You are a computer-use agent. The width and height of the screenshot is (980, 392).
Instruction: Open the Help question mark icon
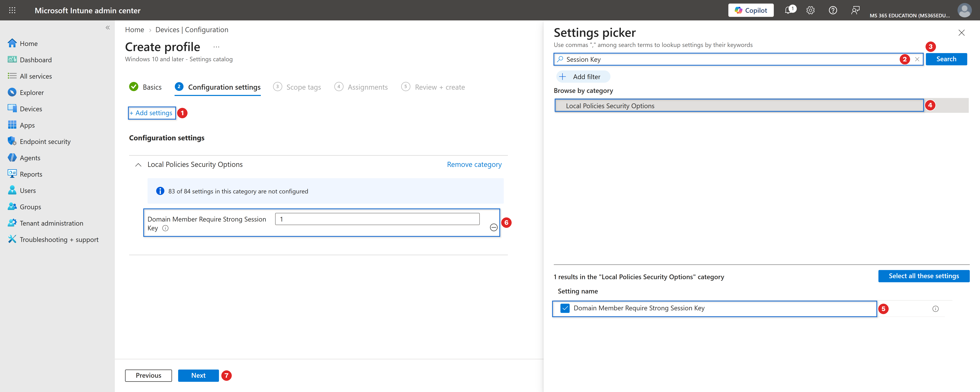click(x=833, y=10)
